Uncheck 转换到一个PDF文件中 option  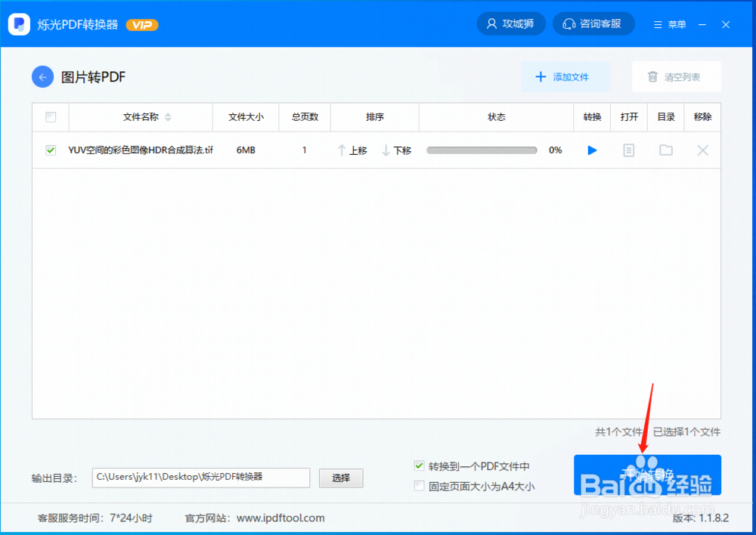click(x=419, y=466)
